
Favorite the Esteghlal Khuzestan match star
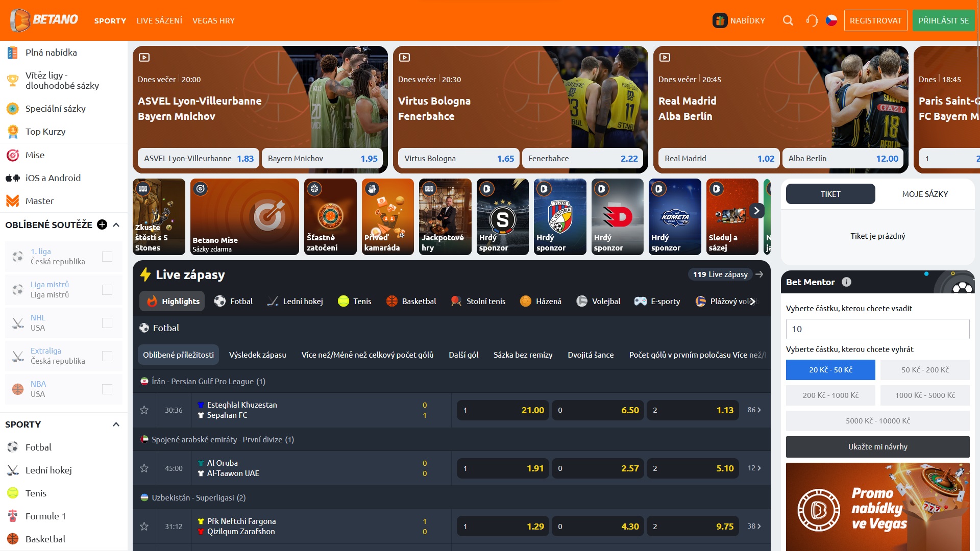pyautogui.click(x=144, y=410)
